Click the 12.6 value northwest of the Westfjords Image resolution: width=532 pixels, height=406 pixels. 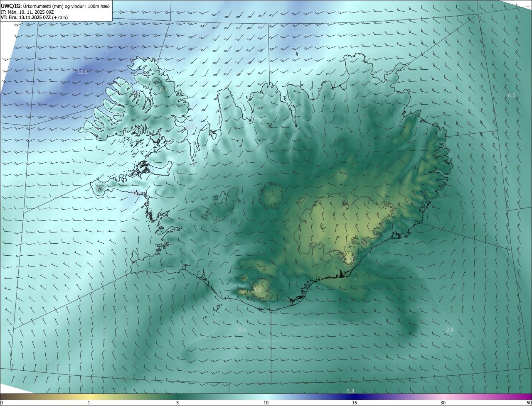[83, 72]
